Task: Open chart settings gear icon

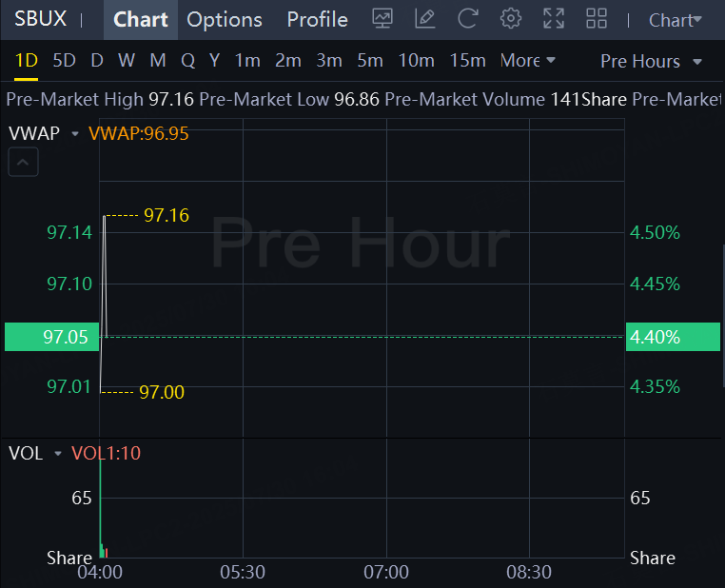Action: (511, 19)
